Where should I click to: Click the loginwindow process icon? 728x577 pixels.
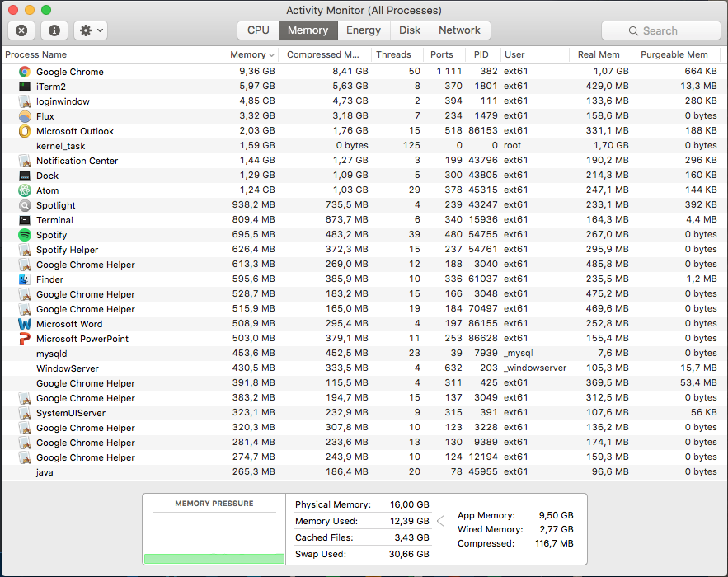pyautogui.click(x=25, y=101)
